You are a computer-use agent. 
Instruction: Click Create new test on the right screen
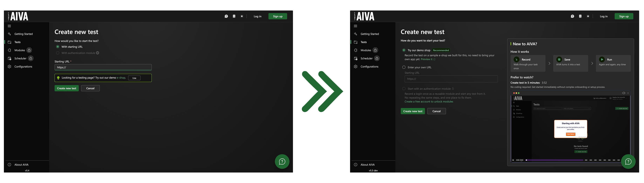[x=413, y=111]
